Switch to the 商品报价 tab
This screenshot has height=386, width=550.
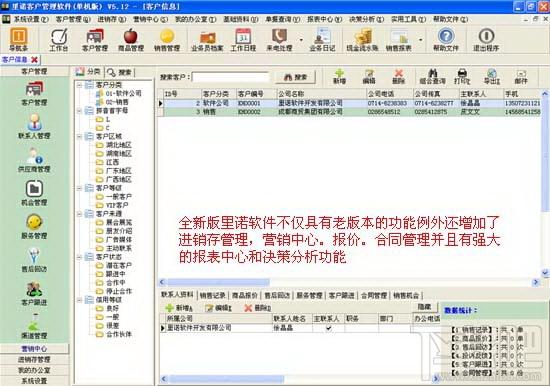245,295
